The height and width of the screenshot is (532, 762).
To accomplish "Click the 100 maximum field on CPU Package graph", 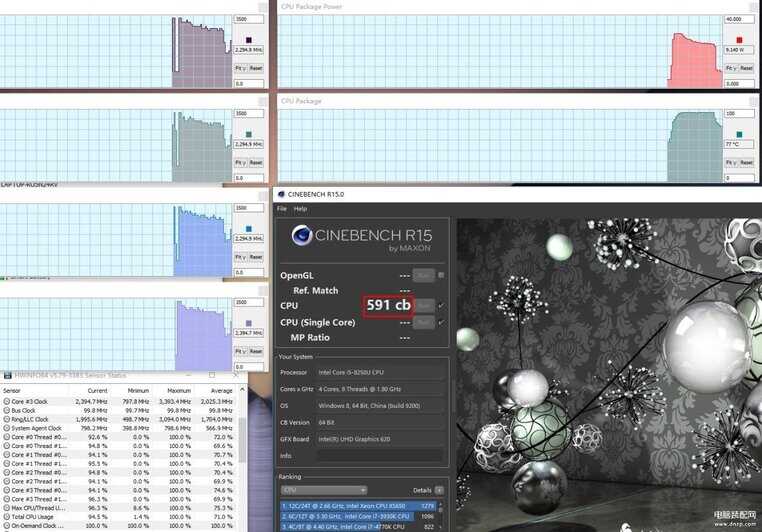I will point(739,113).
